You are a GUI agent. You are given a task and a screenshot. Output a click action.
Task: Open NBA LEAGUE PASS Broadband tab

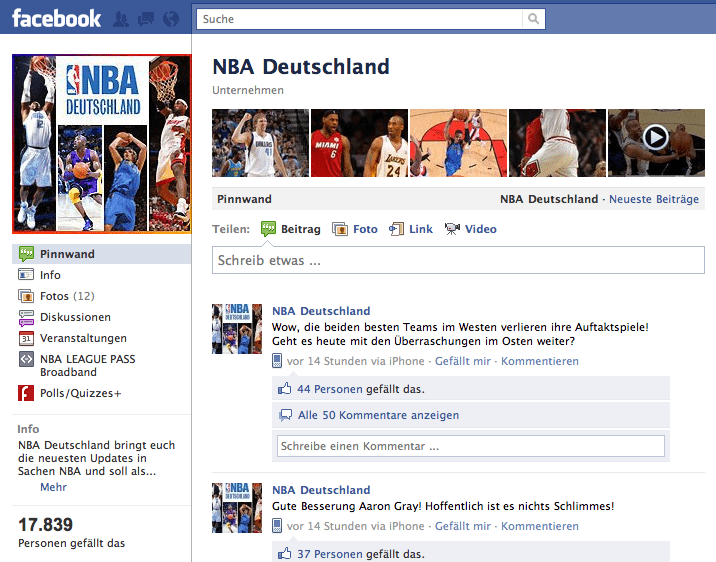coord(88,365)
